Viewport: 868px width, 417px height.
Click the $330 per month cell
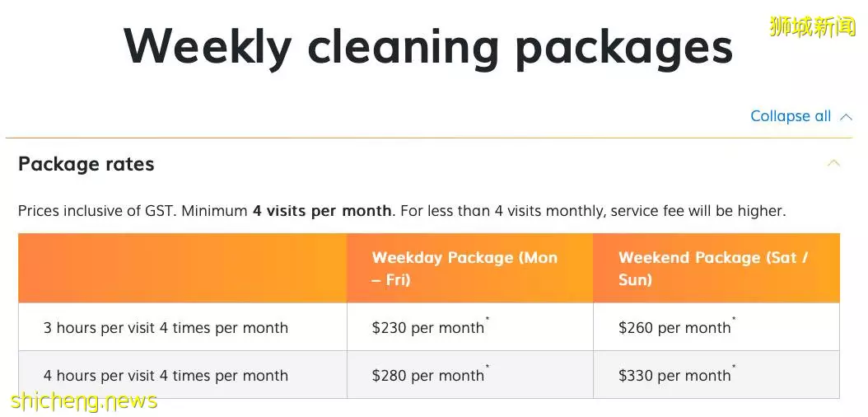pos(716,375)
